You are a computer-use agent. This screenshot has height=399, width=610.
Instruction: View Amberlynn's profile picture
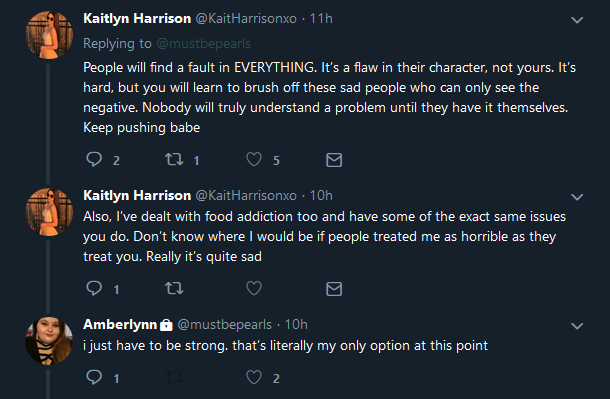click(x=49, y=341)
